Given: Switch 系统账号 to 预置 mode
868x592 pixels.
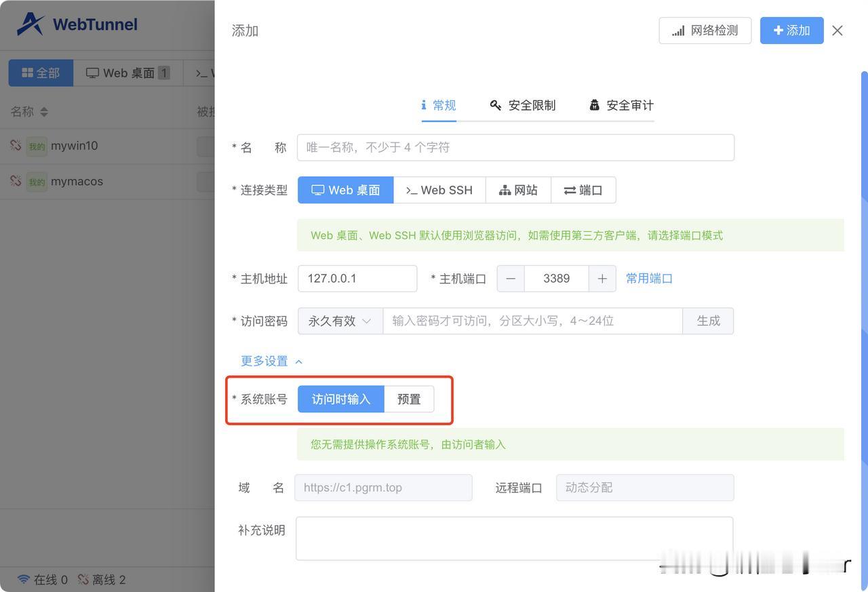Looking at the screenshot, I should tap(408, 399).
